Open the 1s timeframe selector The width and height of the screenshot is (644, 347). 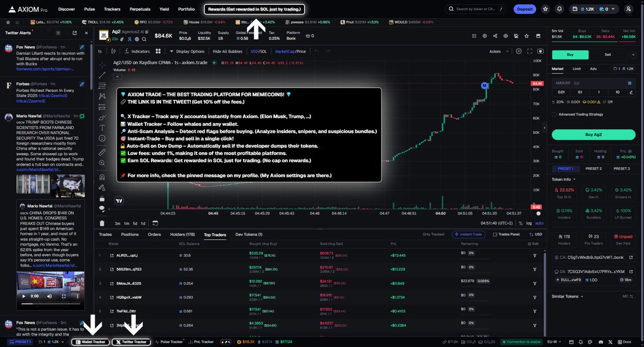click(100, 51)
